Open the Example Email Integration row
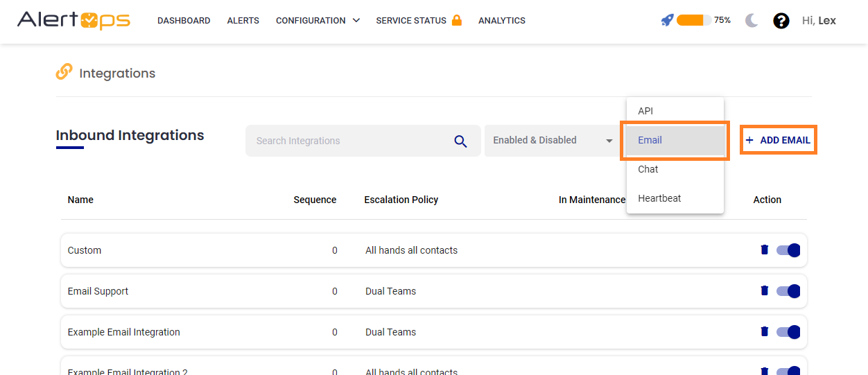 pyautogui.click(x=123, y=332)
